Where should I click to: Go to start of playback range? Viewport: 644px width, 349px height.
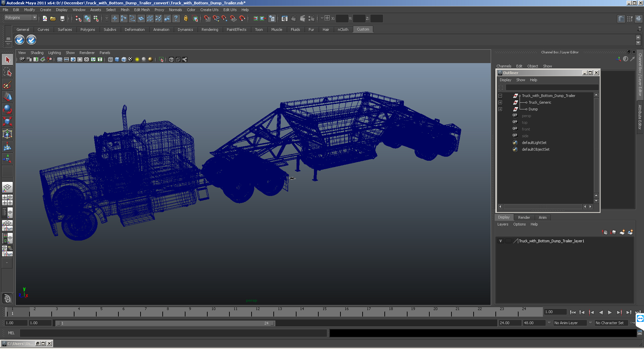573,312
